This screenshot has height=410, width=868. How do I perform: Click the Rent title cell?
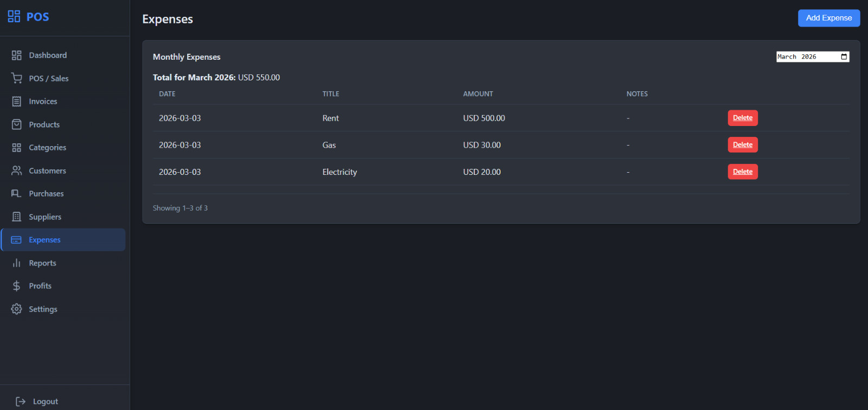(330, 118)
